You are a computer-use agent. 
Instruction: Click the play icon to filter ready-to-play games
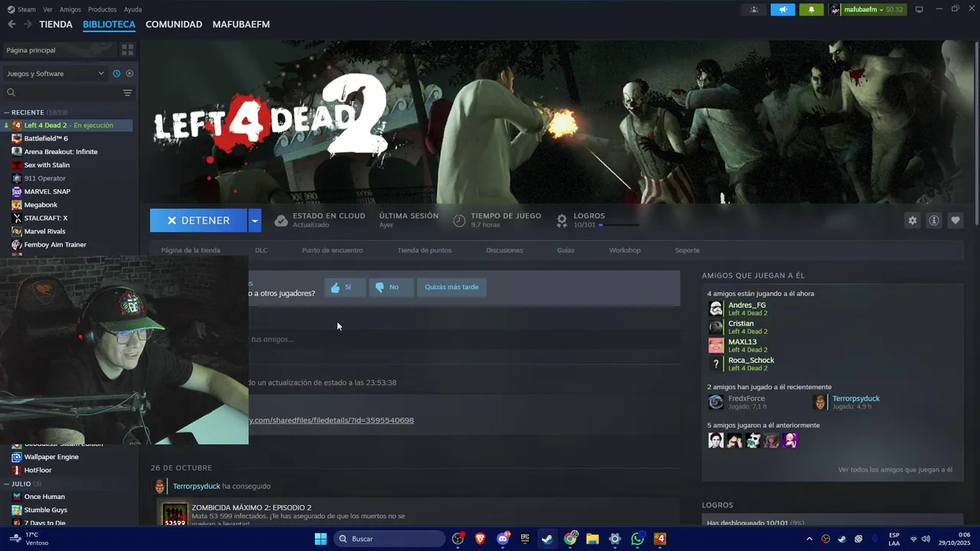129,73
